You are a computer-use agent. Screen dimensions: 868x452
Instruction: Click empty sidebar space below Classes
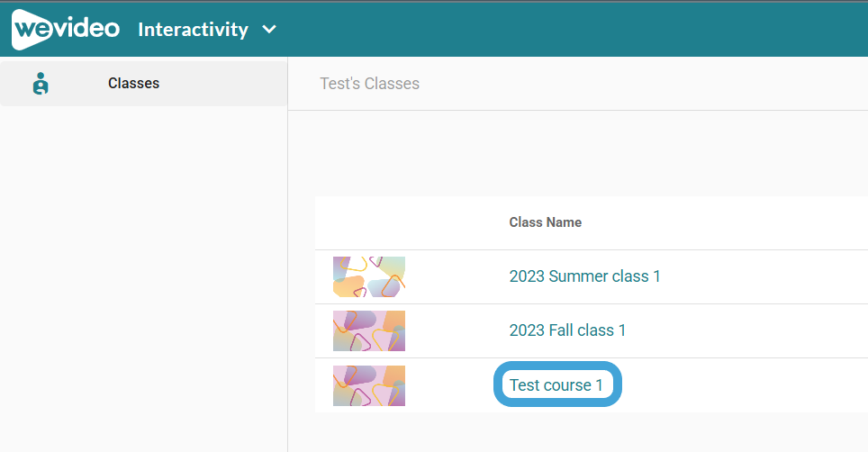click(x=143, y=276)
